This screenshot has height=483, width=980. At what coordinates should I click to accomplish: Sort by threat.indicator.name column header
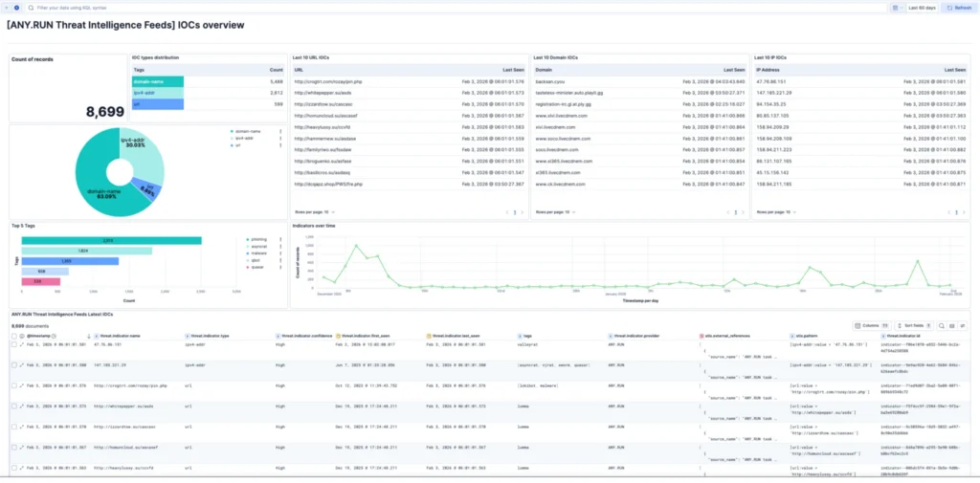[118, 336]
